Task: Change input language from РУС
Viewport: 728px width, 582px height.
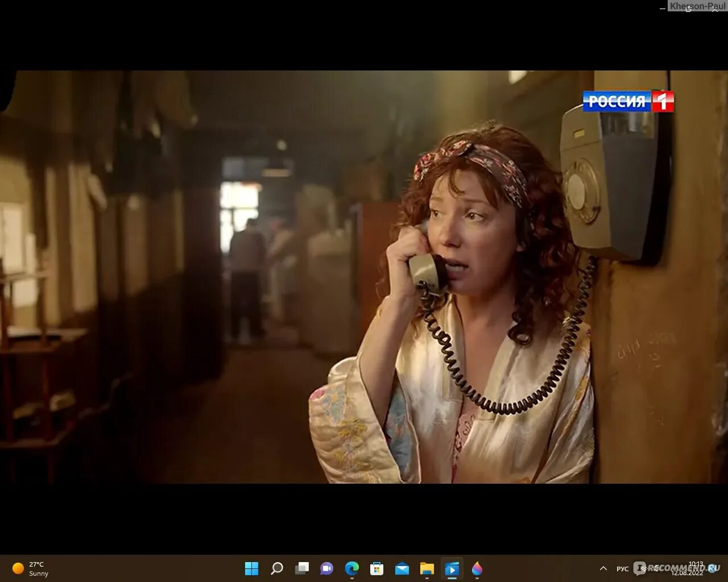Action: [x=623, y=568]
